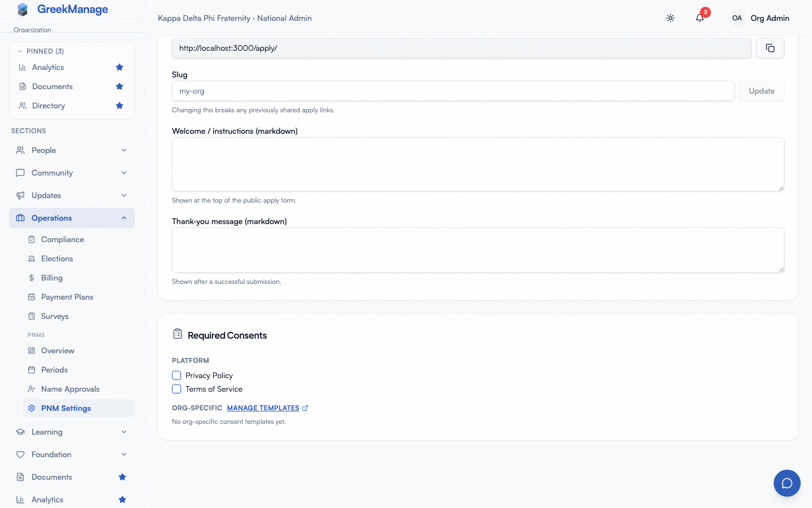The height and width of the screenshot is (508, 812).
Task: Click the apply URL field
Action: (462, 48)
